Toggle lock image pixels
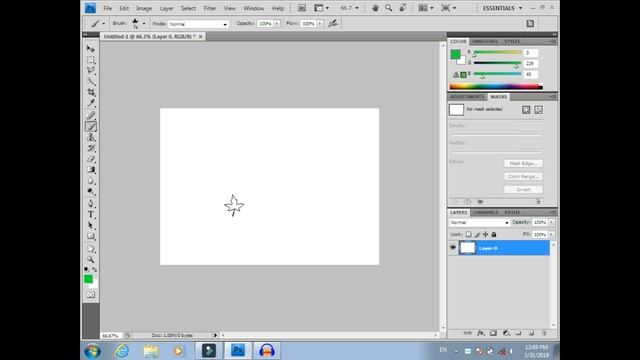 pyautogui.click(x=477, y=234)
